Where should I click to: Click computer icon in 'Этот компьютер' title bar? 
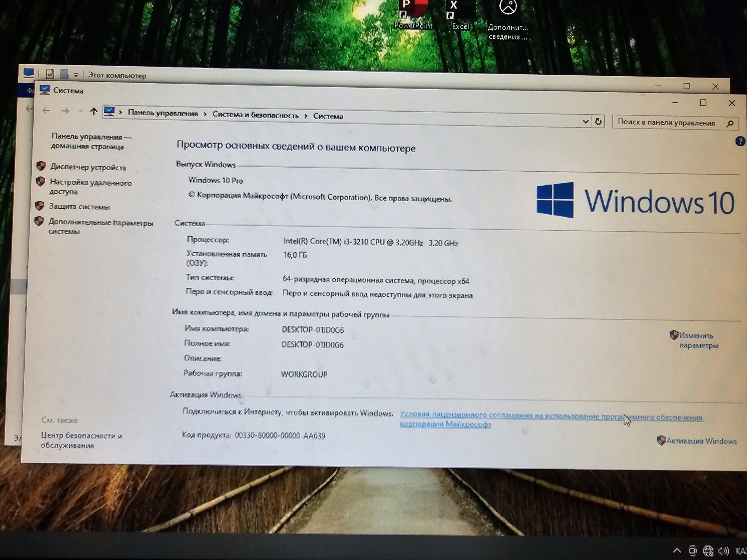click(29, 73)
